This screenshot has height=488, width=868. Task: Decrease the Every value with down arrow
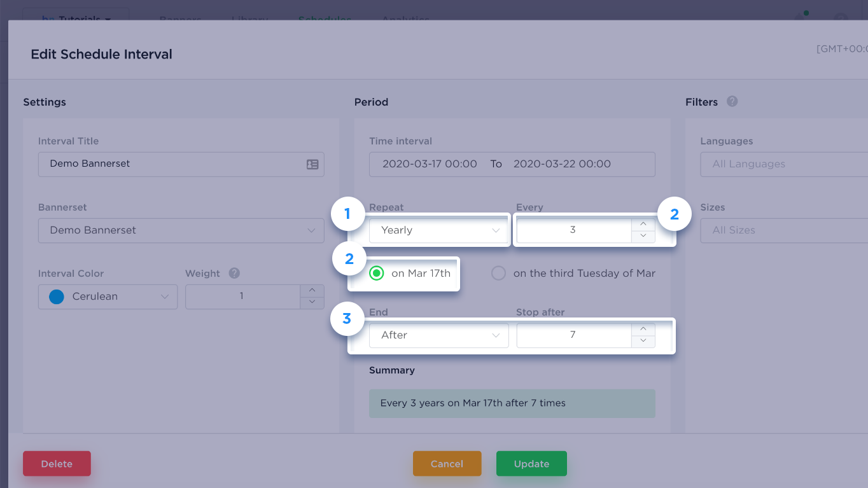[x=643, y=236]
